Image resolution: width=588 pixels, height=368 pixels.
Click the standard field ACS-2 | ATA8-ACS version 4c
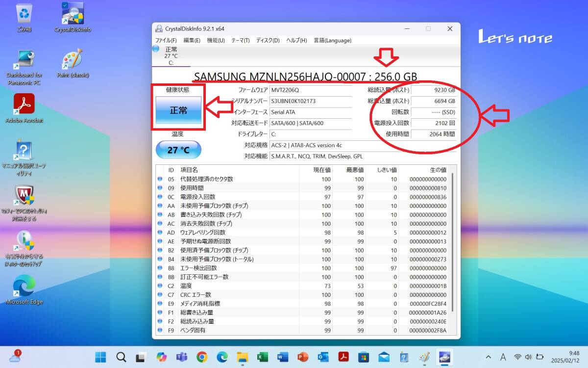(363, 145)
